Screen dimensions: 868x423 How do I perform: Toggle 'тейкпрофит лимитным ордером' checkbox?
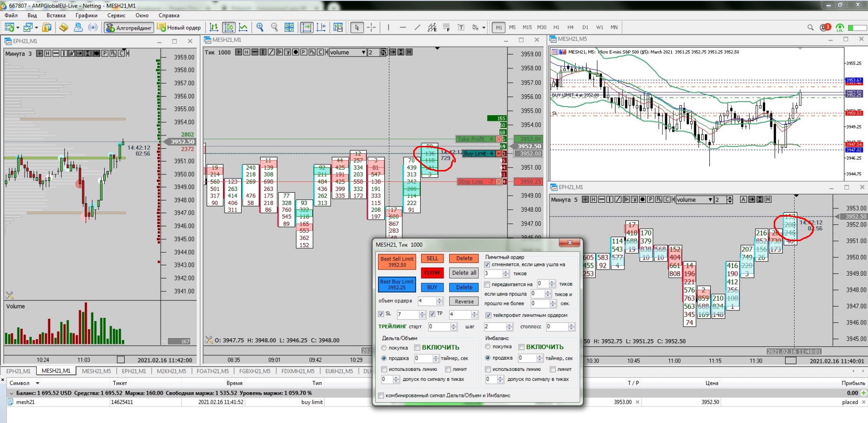tap(488, 315)
